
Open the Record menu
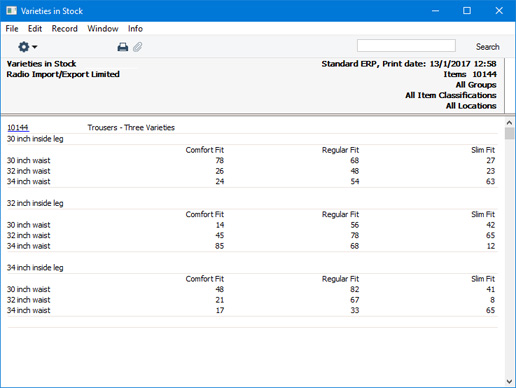[x=65, y=29]
